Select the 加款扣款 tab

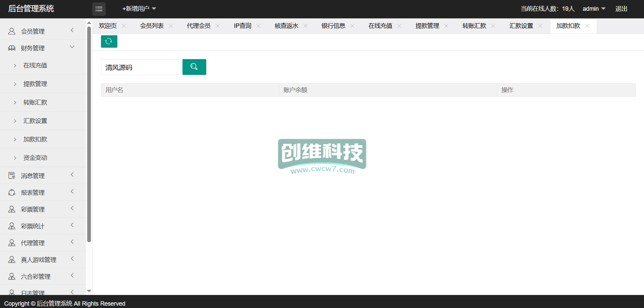568,26
